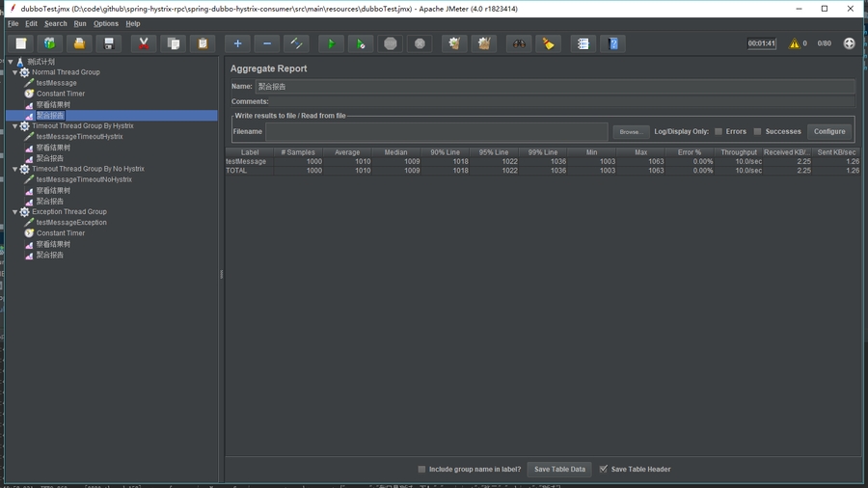Image resolution: width=868 pixels, height=488 pixels.
Task: Click the warning triangle log indicator
Action: pos(795,43)
